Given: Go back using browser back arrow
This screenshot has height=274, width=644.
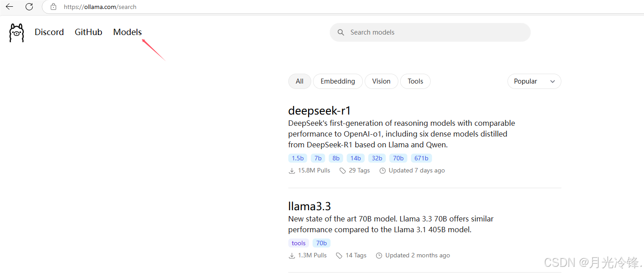Looking at the screenshot, I should (9, 7).
